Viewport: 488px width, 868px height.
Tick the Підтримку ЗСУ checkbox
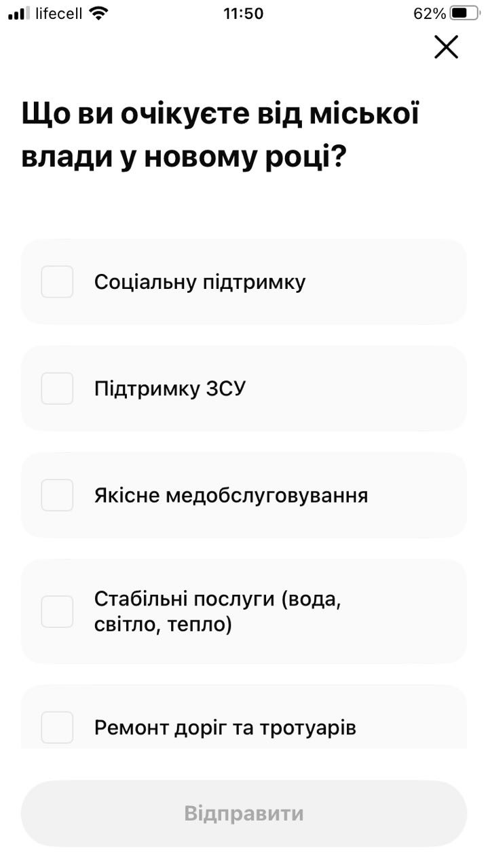(x=57, y=389)
